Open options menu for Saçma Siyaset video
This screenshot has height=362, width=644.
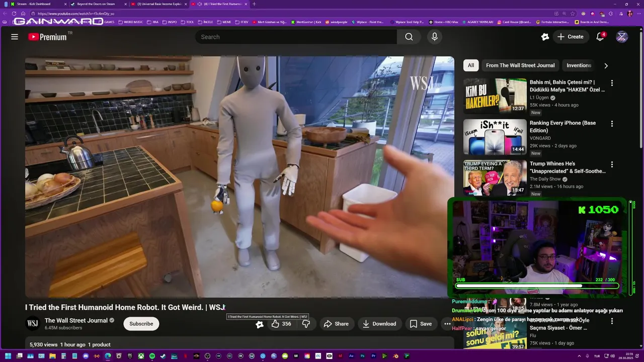[612, 321]
